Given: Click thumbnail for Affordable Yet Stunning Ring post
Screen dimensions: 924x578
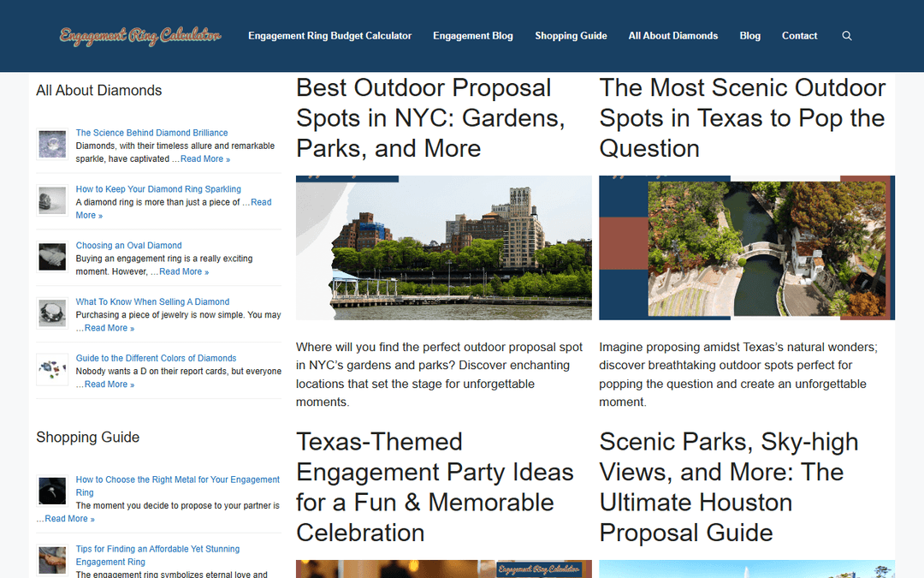Looking at the screenshot, I should coord(52,560).
